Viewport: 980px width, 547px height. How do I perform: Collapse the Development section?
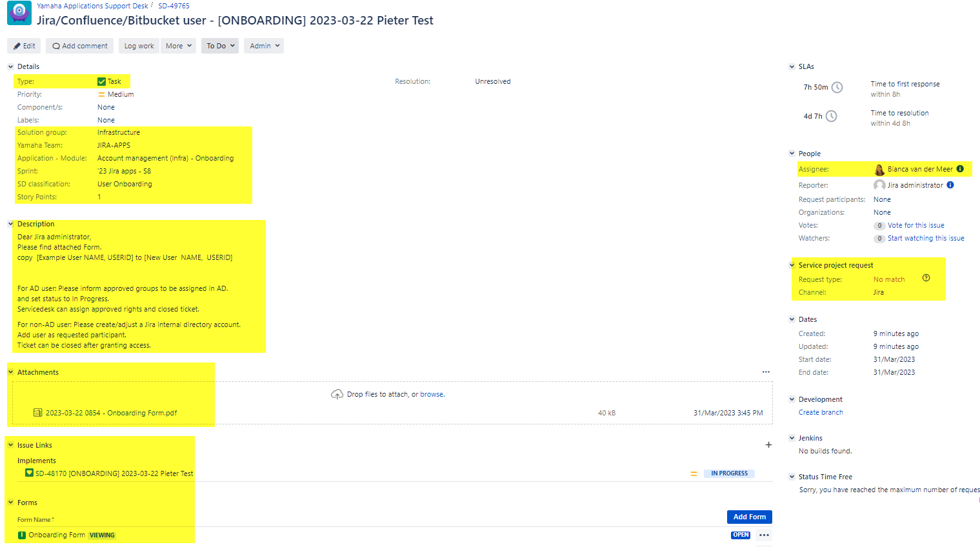pyautogui.click(x=792, y=399)
